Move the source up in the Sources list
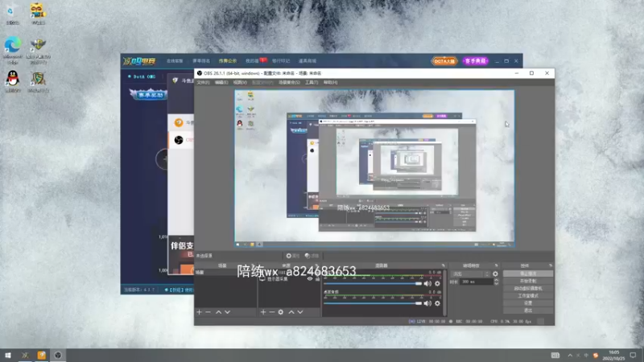644x362 pixels. (x=291, y=312)
